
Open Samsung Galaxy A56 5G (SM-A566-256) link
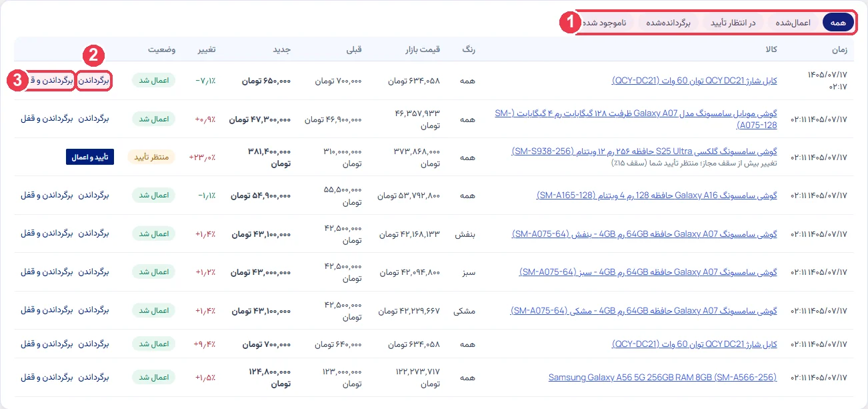pyautogui.click(x=663, y=377)
